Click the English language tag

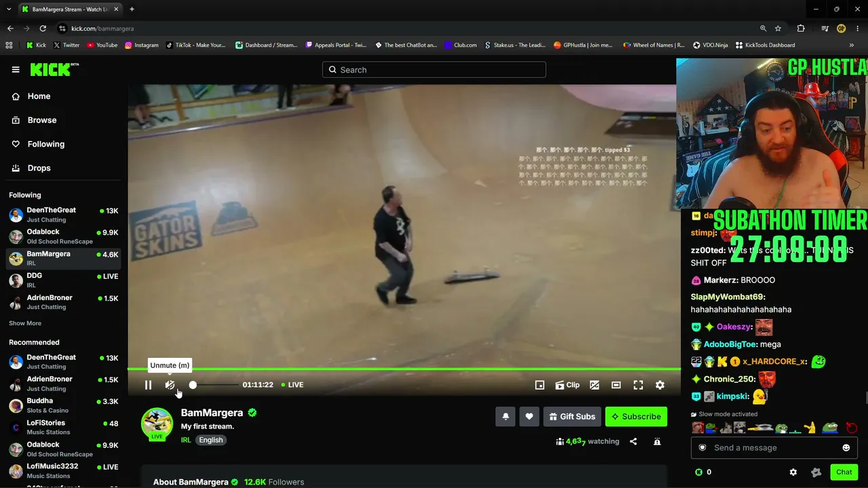coord(211,440)
